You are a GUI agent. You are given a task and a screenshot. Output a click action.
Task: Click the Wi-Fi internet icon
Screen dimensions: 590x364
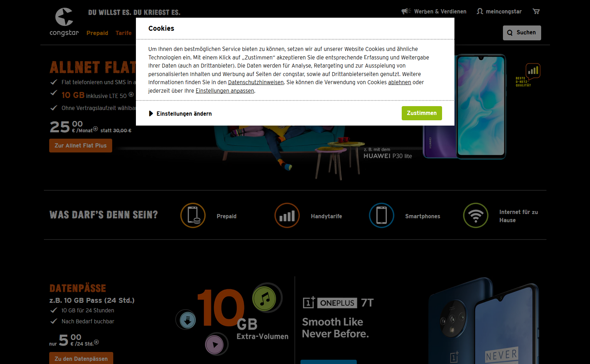tap(476, 215)
